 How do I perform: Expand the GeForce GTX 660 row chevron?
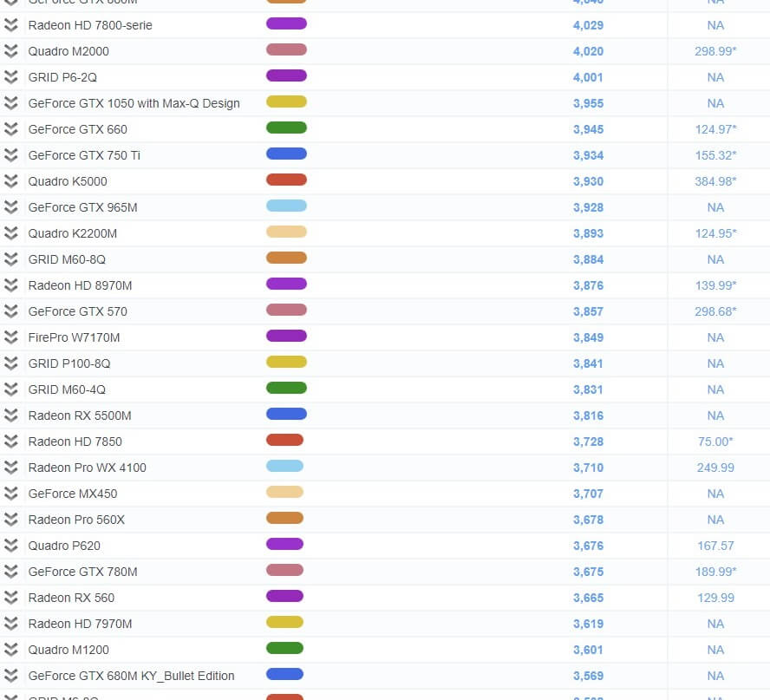point(10,129)
